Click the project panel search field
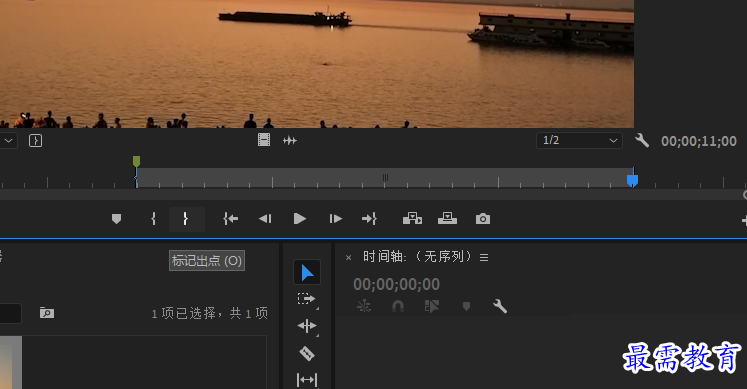The image size is (747, 389). pos(10,313)
